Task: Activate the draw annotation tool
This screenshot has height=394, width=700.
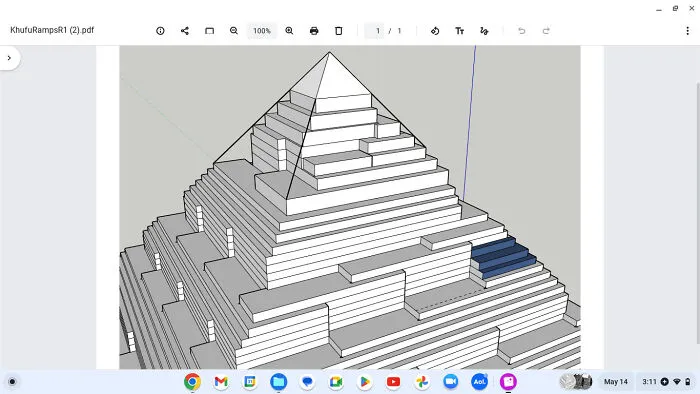Action: point(484,31)
